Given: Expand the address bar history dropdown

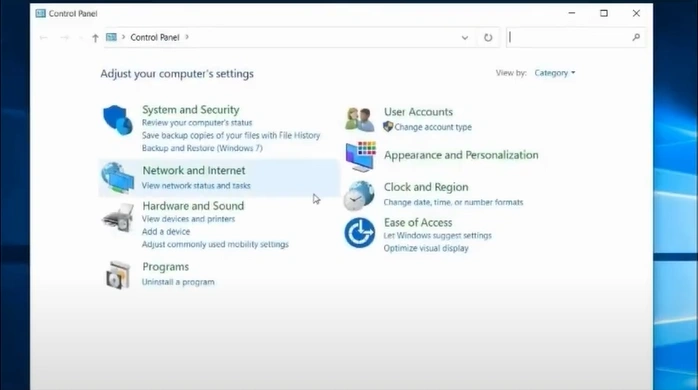Looking at the screenshot, I should click(x=465, y=38).
